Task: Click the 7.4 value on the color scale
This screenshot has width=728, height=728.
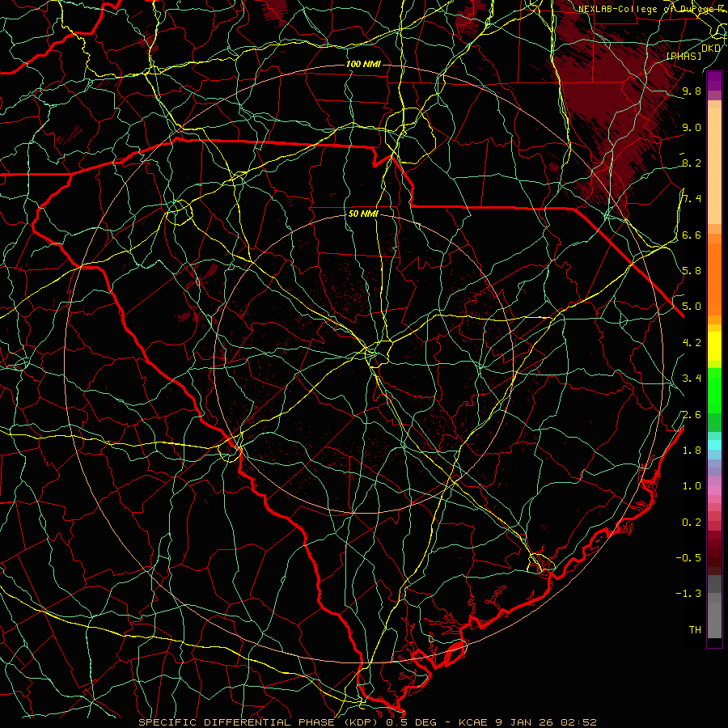Action: 692,199
